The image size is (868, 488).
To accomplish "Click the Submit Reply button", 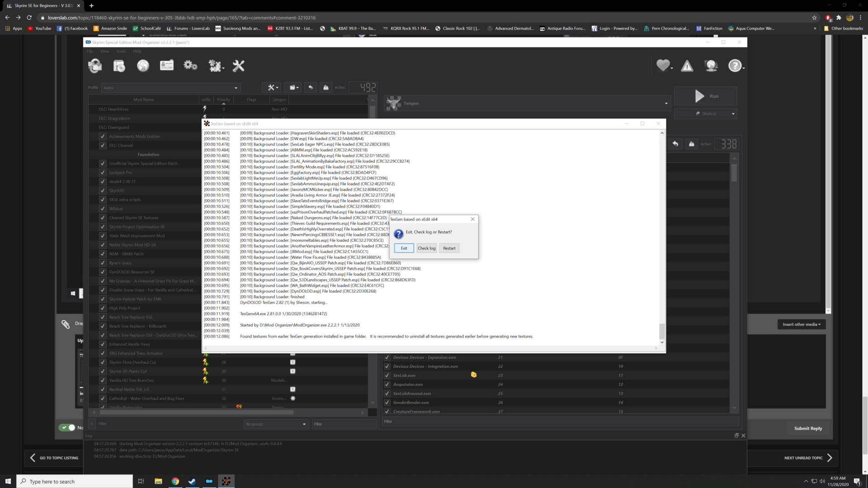I will coord(808,428).
